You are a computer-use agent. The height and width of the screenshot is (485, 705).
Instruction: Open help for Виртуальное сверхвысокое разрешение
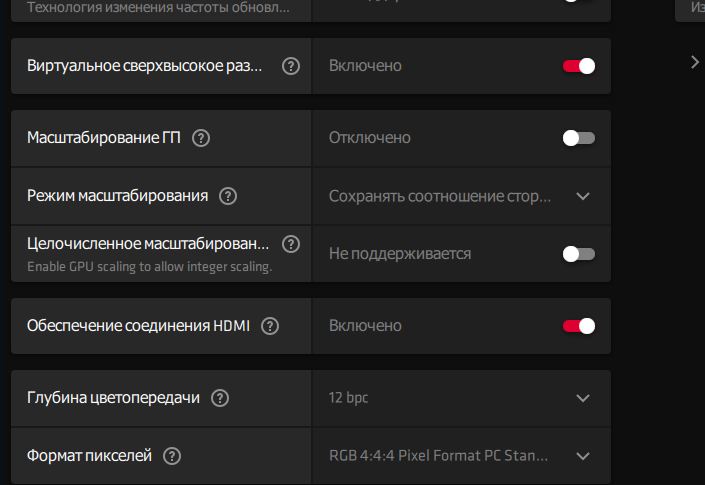291,66
